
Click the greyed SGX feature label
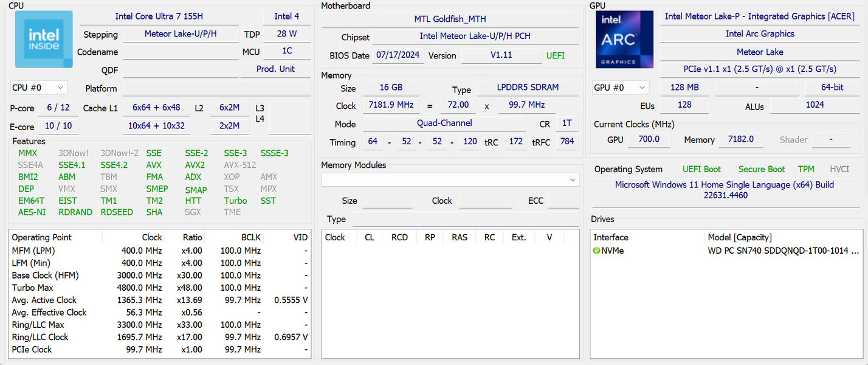pyautogui.click(x=193, y=212)
